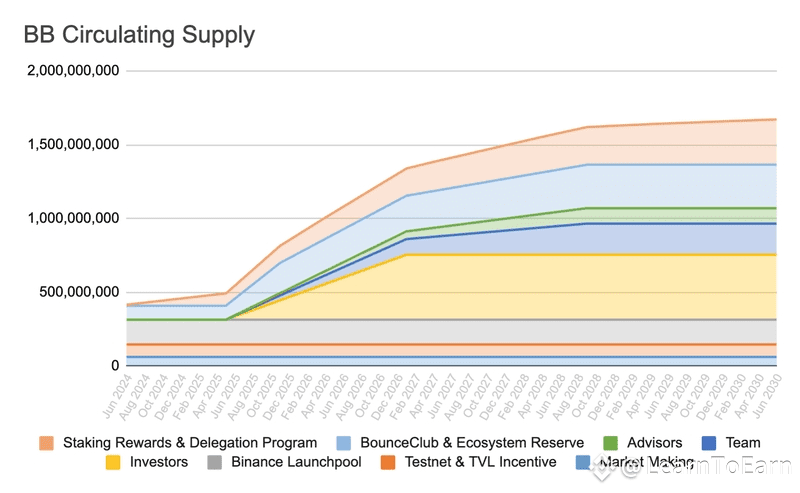Click the gray Binance Launchpool legend swatch
Screen dimensions: 800x493
pyautogui.click(x=214, y=462)
